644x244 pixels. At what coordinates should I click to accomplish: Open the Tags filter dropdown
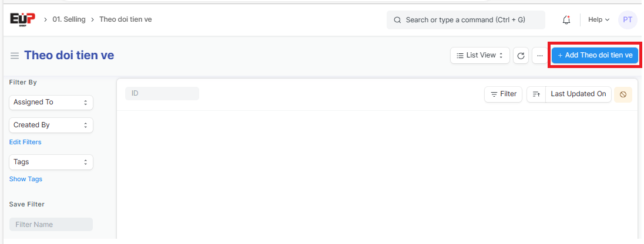pos(51,162)
